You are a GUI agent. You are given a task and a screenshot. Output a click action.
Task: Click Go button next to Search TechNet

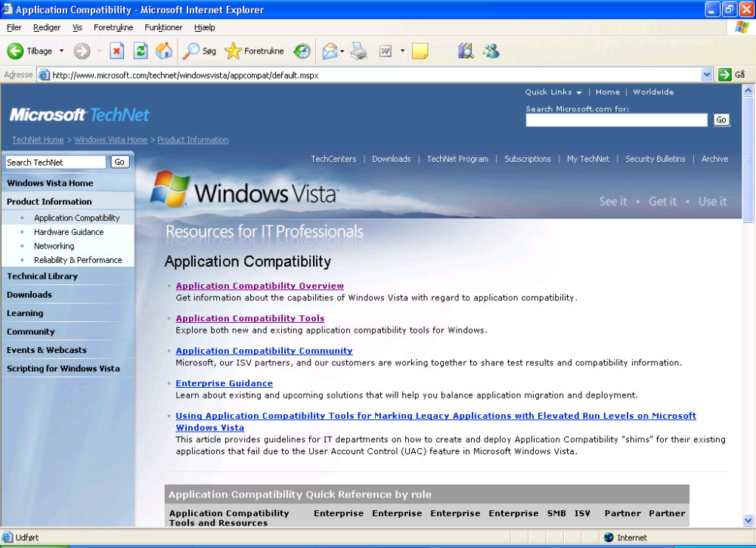pyautogui.click(x=119, y=162)
